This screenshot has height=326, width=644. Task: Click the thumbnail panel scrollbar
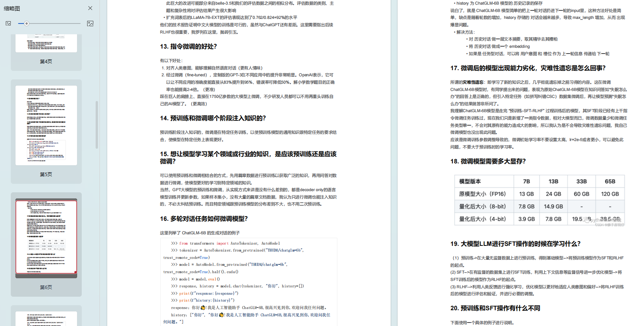click(x=97, y=124)
